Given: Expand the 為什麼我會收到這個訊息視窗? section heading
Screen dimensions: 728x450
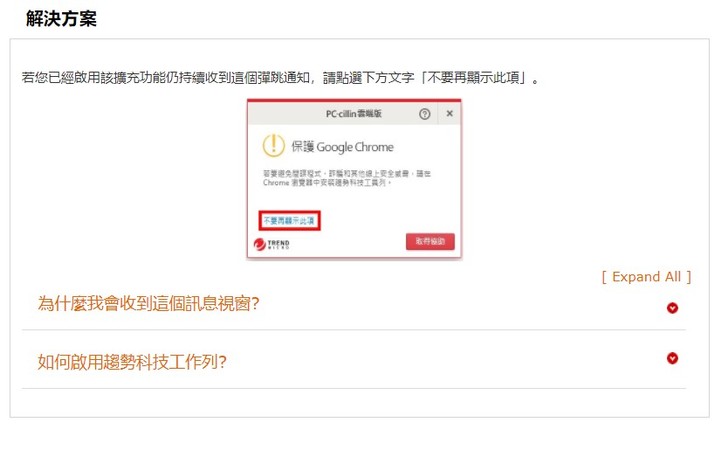Looking at the screenshot, I should point(148,304).
